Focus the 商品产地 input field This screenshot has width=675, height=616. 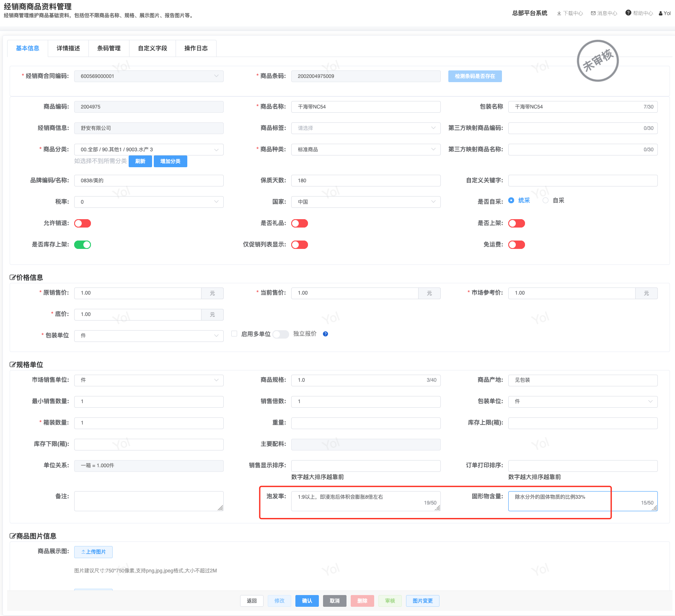(x=583, y=380)
